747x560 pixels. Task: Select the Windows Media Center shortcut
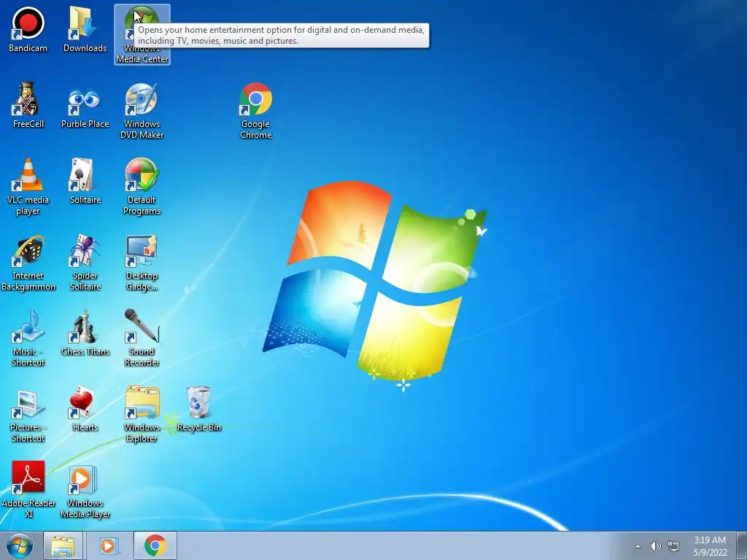(x=142, y=35)
